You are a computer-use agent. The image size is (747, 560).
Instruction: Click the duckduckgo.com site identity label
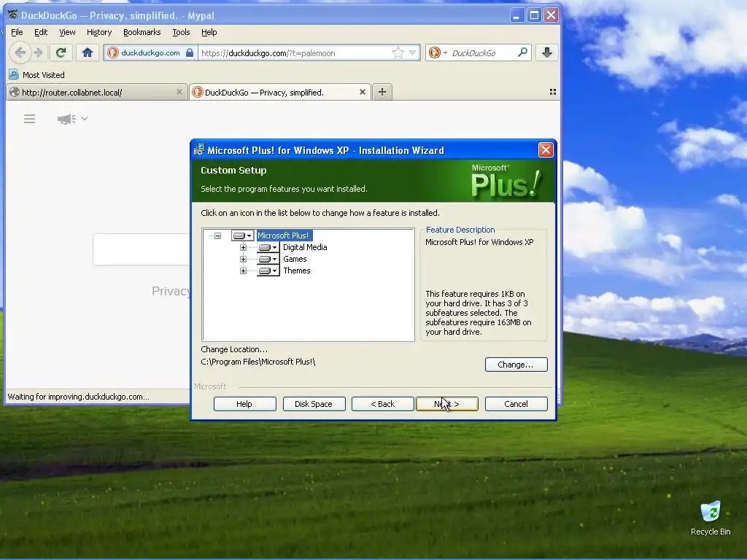[150, 52]
